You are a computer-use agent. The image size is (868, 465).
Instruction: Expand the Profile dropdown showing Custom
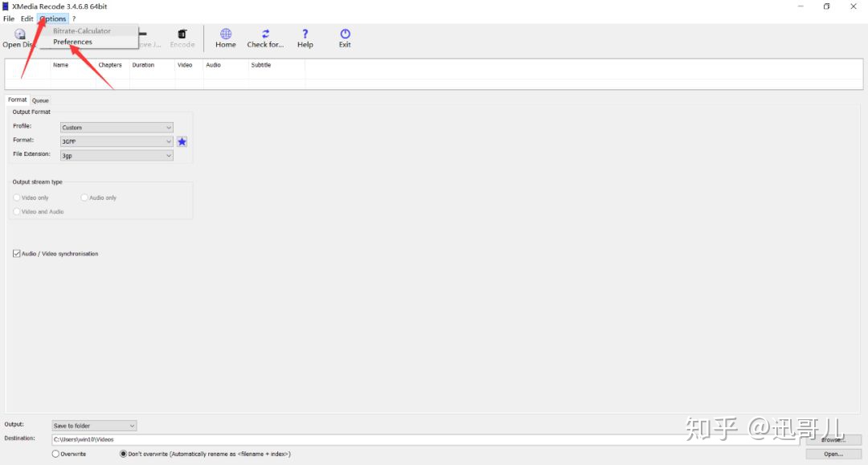(117, 128)
